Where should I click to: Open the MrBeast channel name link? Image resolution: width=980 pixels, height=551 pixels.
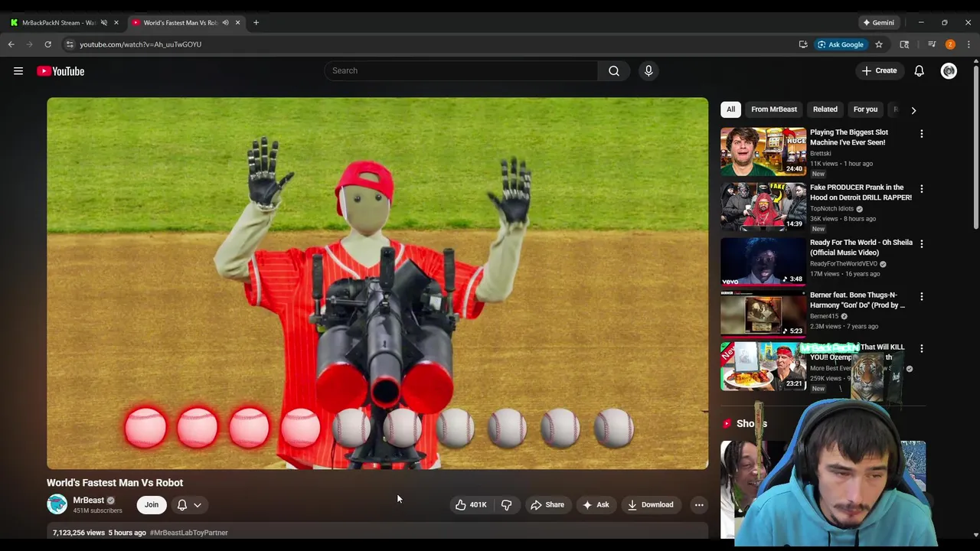coord(88,500)
